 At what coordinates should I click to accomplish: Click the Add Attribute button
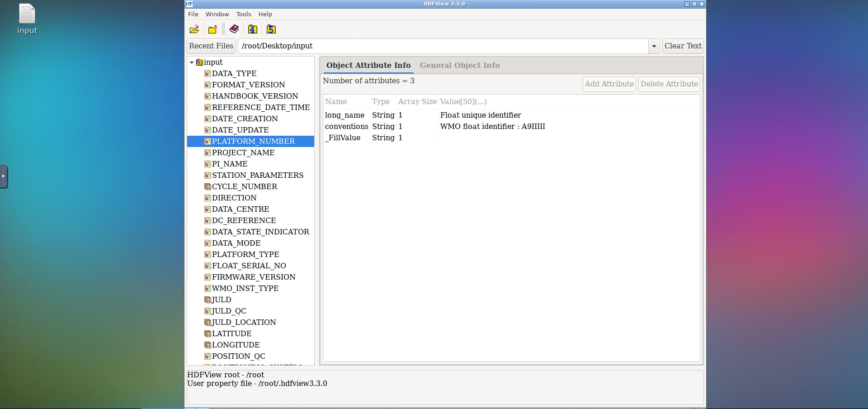609,84
